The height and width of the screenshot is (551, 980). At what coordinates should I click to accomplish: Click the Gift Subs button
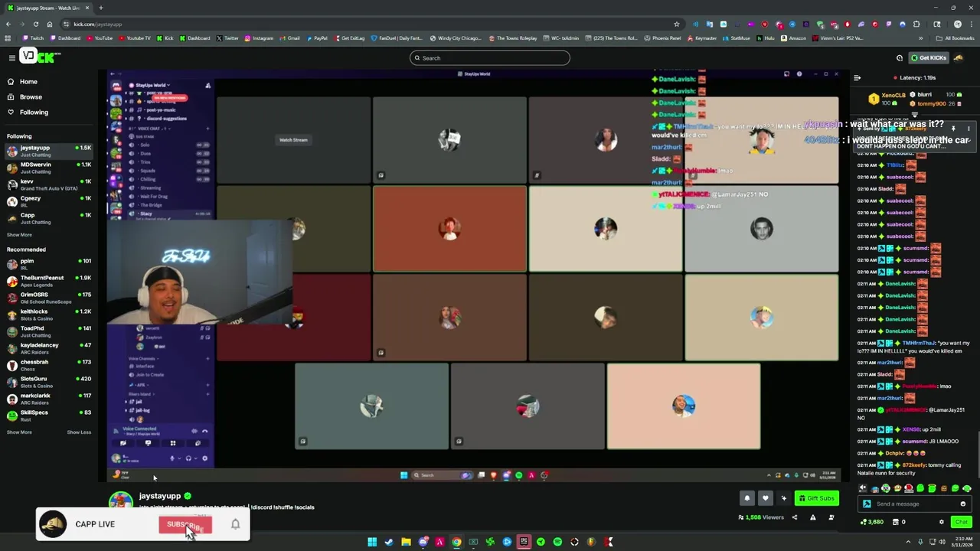click(816, 498)
